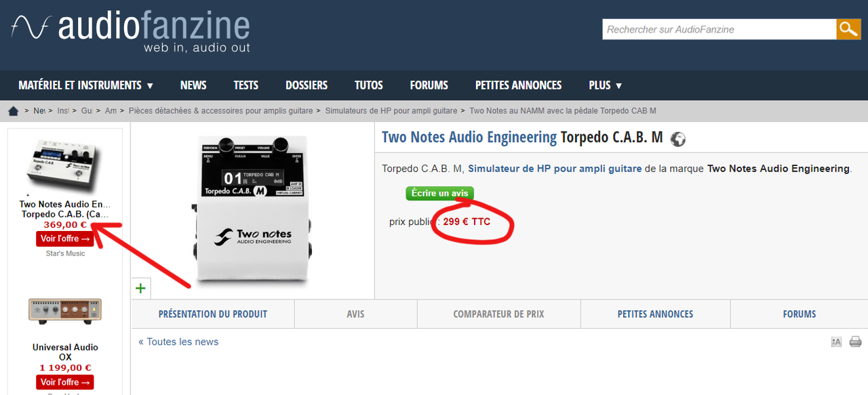
Task: Open breadcrumb Inst link
Action: [63, 110]
